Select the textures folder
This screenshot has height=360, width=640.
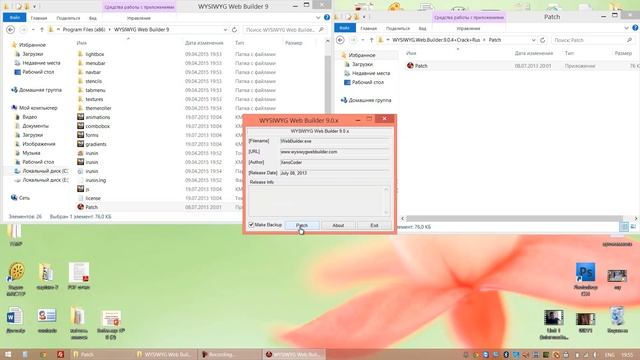[94, 99]
